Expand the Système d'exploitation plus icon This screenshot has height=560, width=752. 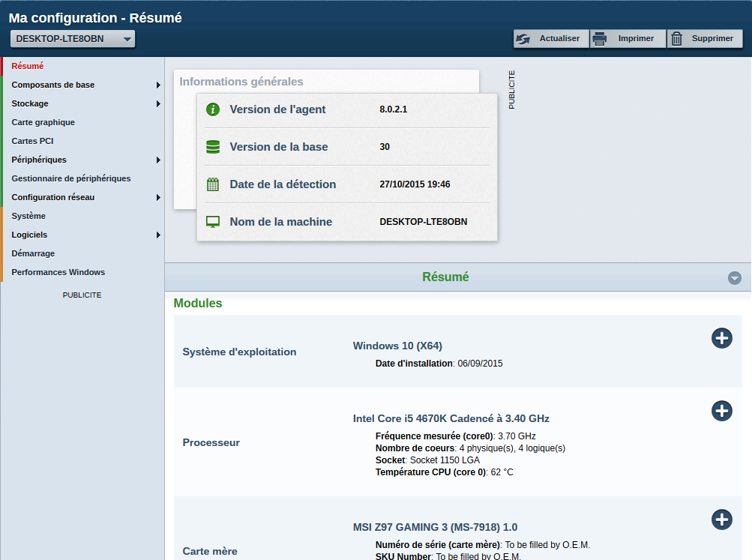[721, 338]
